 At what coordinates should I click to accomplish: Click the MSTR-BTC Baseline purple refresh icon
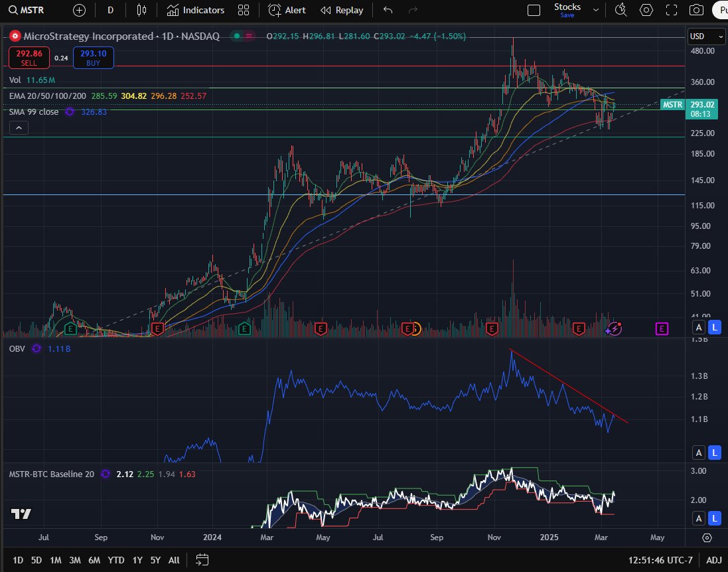(106, 474)
